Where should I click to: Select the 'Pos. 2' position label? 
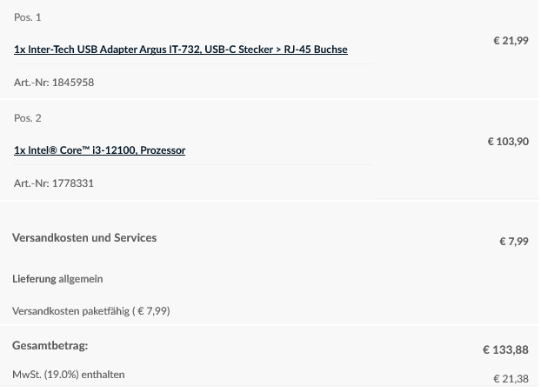[28, 118]
